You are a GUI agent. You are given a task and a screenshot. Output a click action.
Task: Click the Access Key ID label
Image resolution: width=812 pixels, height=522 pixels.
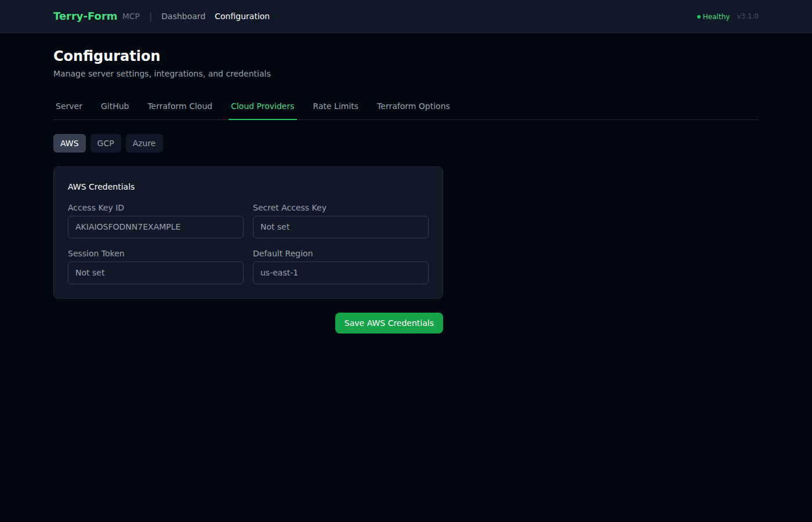point(96,208)
